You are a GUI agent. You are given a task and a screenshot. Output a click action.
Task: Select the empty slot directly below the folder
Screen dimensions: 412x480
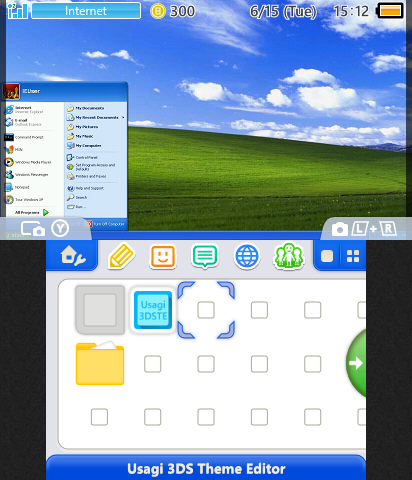click(x=99, y=417)
